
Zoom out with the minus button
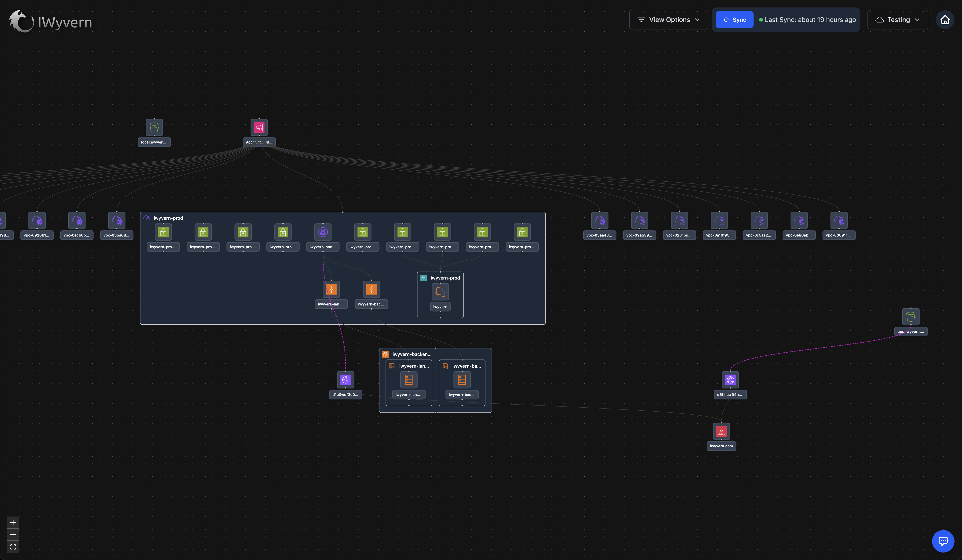(13, 535)
